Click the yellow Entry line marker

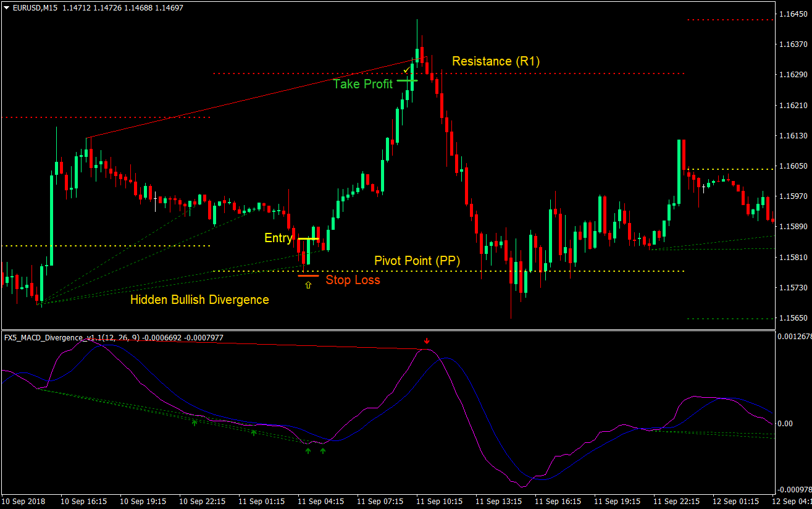[308, 238]
